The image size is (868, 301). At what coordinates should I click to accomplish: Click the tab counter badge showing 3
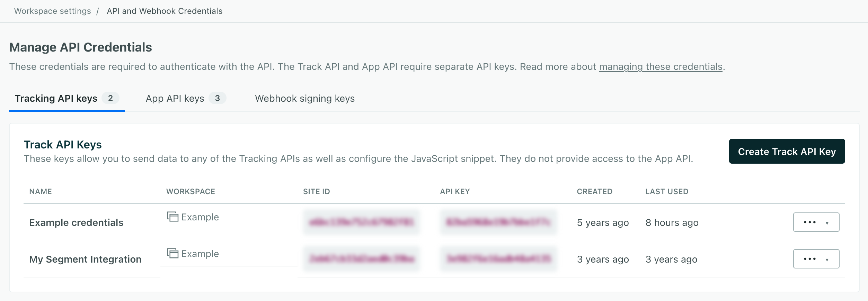(218, 98)
